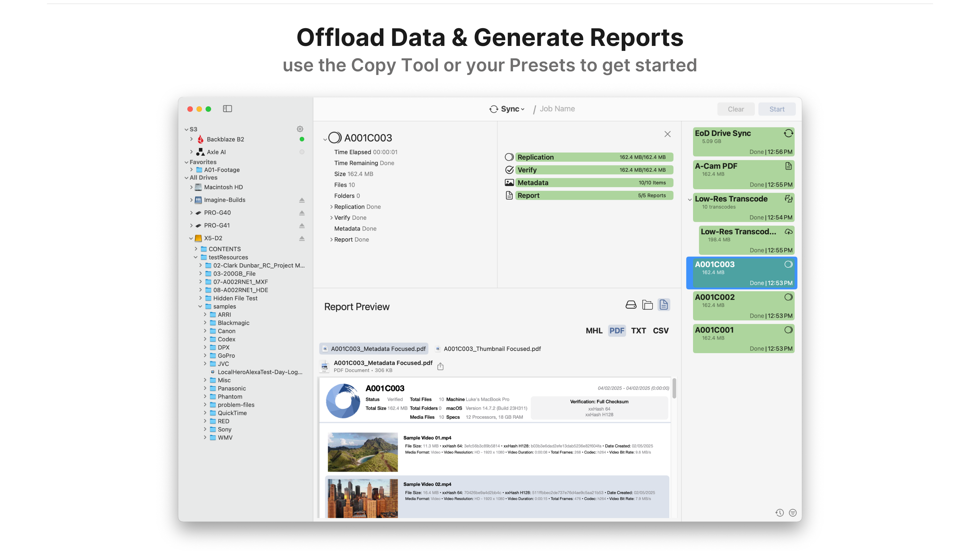Click the Backblaze B2 flame icon
This screenshot has width=980, height=551.
(200, 139)
